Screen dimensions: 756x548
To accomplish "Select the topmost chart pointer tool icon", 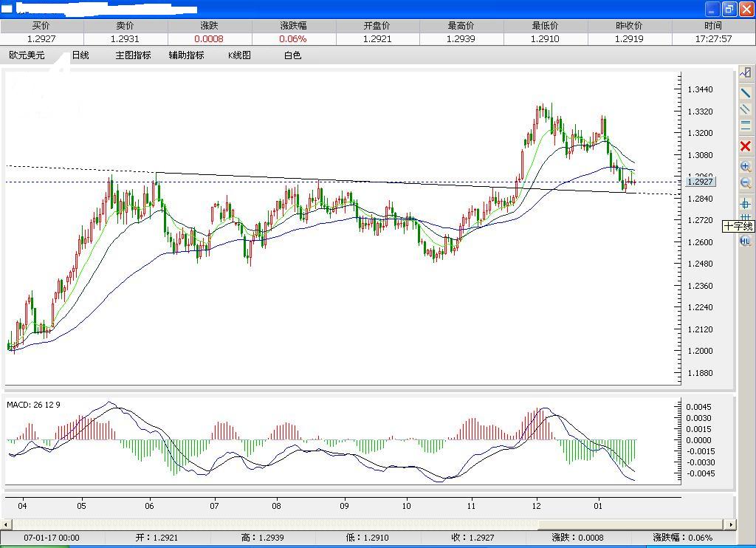I will tap(746, 72).
